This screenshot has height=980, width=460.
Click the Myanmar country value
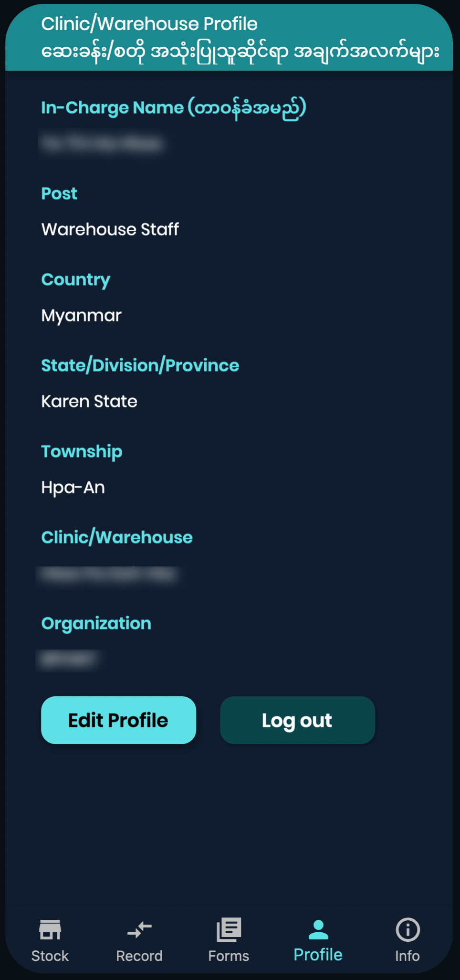[82, 316]
